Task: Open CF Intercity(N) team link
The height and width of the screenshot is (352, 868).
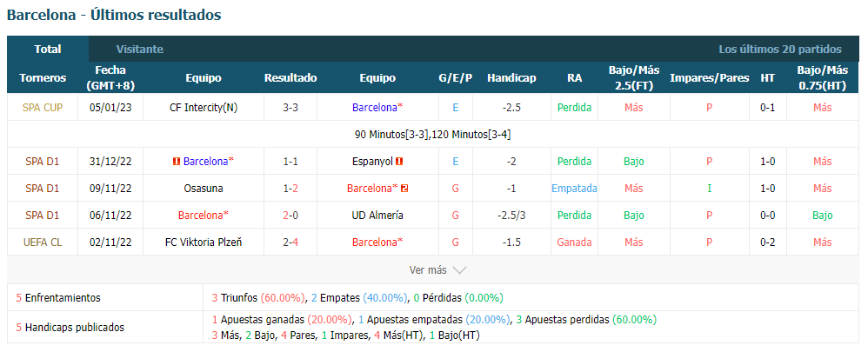Action: (x=204, y=108)
